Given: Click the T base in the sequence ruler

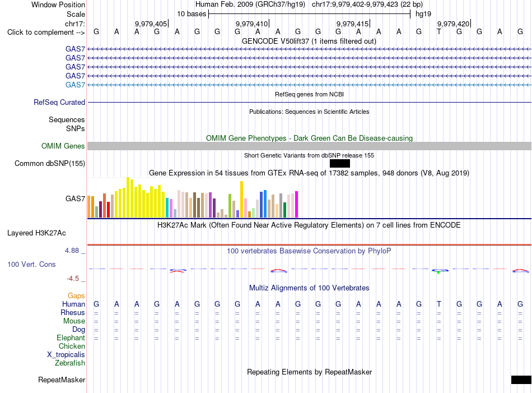Looking at the screenshot, I should tap(439, 32).
